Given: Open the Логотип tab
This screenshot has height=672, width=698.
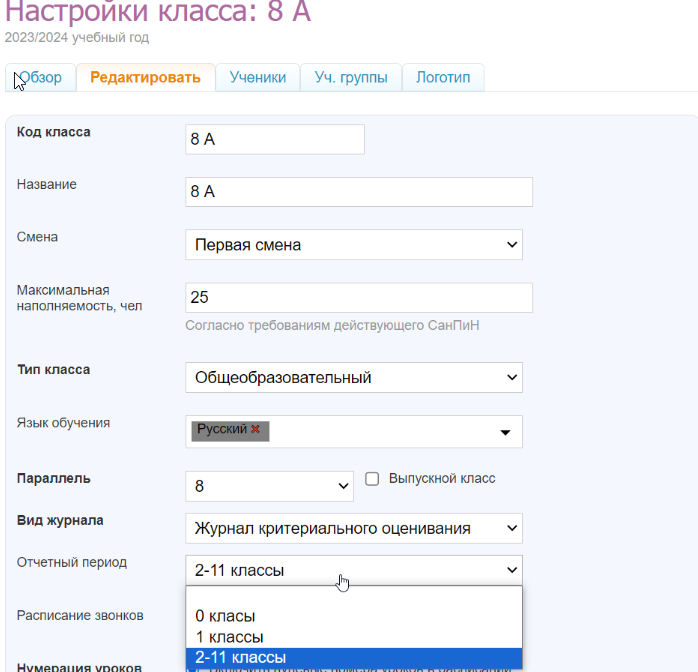Looking at the screenshot, I should (x=443, y=78).
